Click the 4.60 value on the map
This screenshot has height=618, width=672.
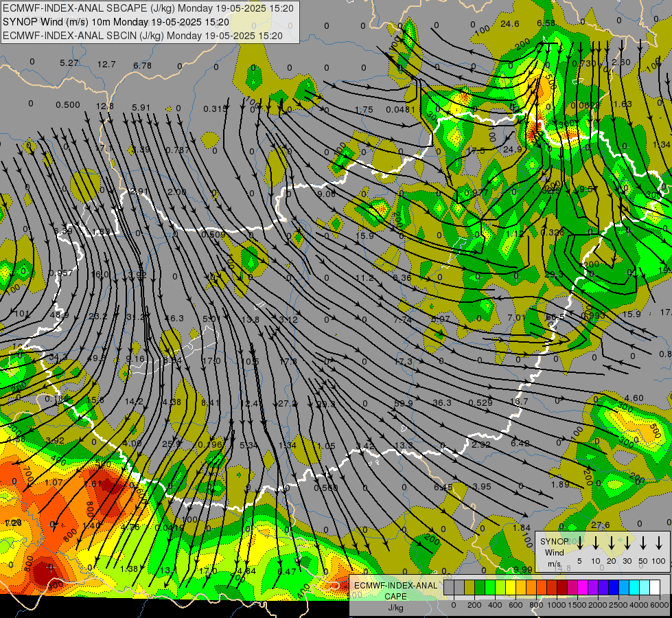coord(634,398)
